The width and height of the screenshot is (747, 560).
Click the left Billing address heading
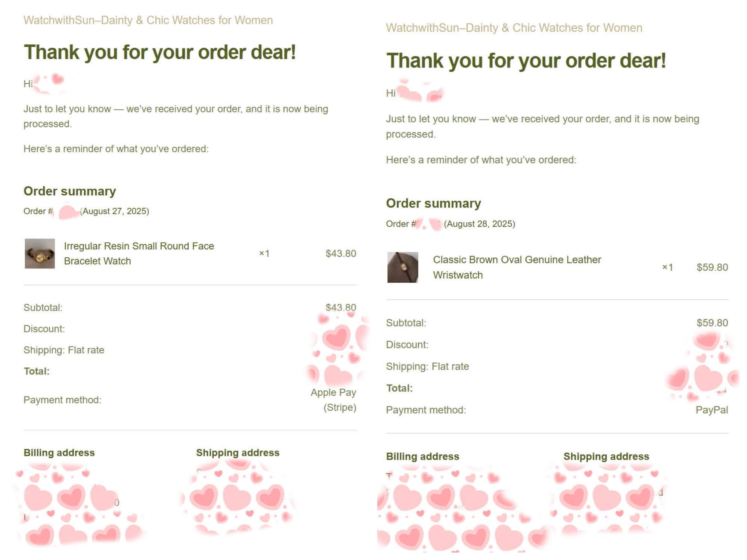pos(59,453)
